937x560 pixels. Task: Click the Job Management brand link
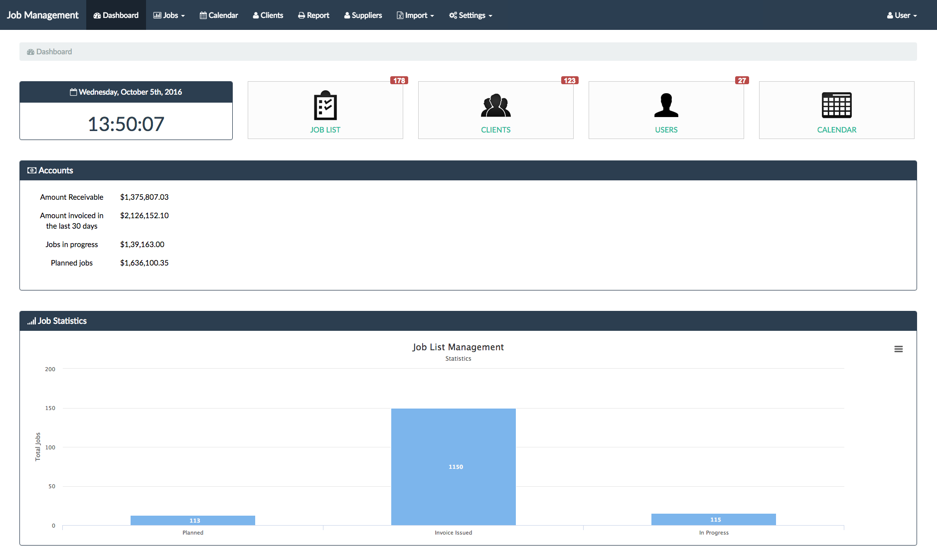[43, 15]
